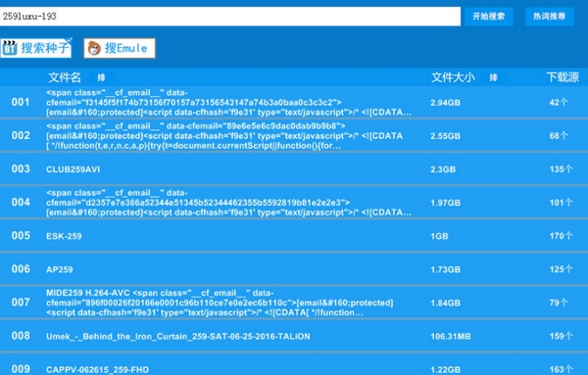Open result 002 file name entry
Viewport: 588px width, 375px height.
[224, 136]
